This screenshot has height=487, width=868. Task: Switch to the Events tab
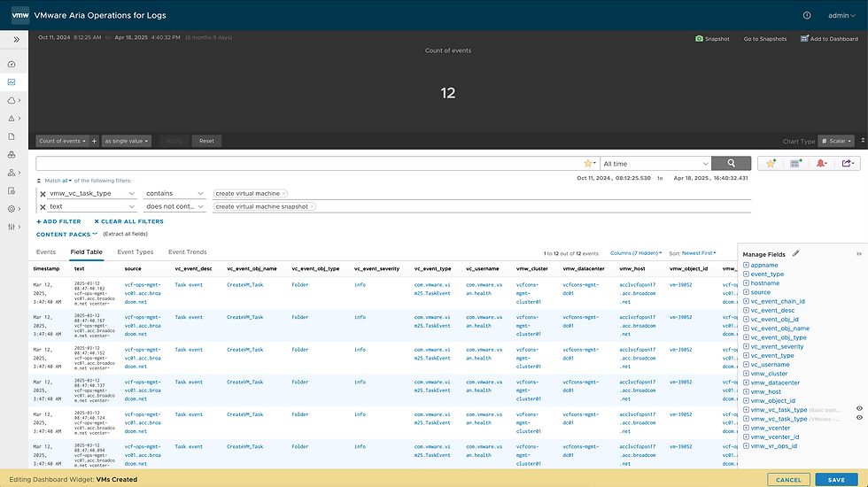(x=46, y=251)
